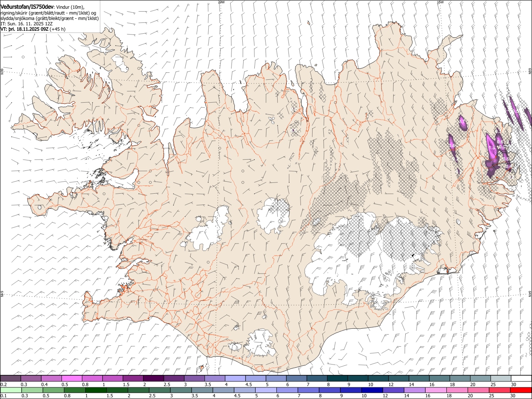Viewport: 532px width, 399px height.
Task: Click the VT: þri. 18.11.2025 09Z (+45 h) line
Action: 33,30
